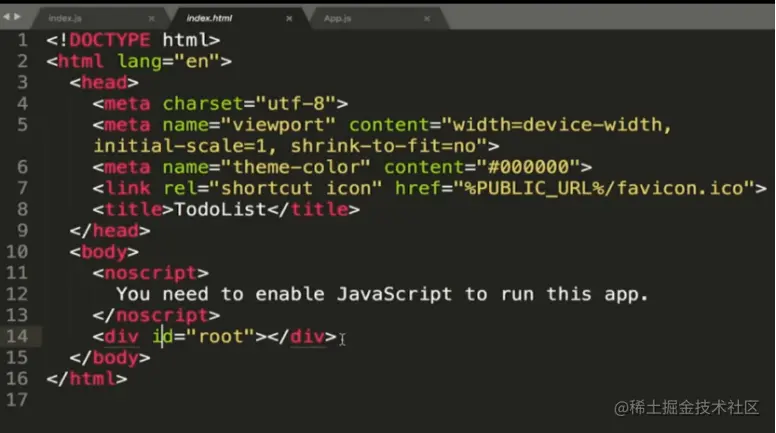Click the TodoList title text
This screenshot has height=433, width=776.
[x=221, y=210]
